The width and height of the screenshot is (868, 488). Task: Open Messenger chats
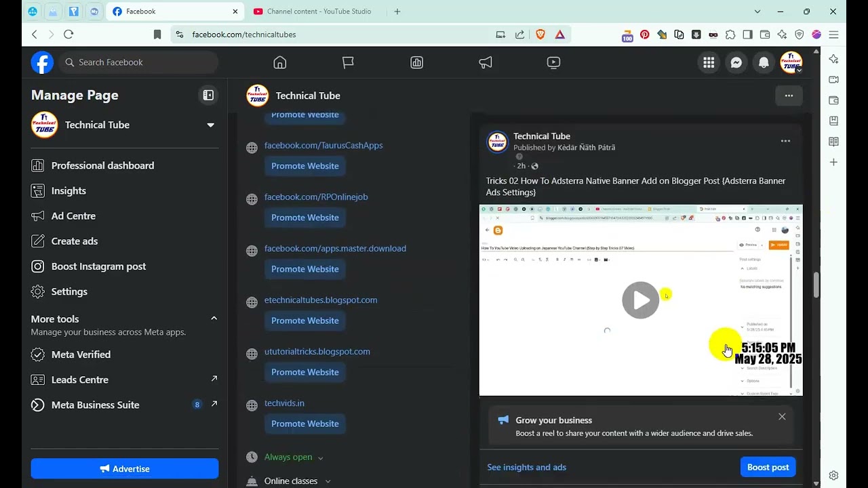coord(736,62)
